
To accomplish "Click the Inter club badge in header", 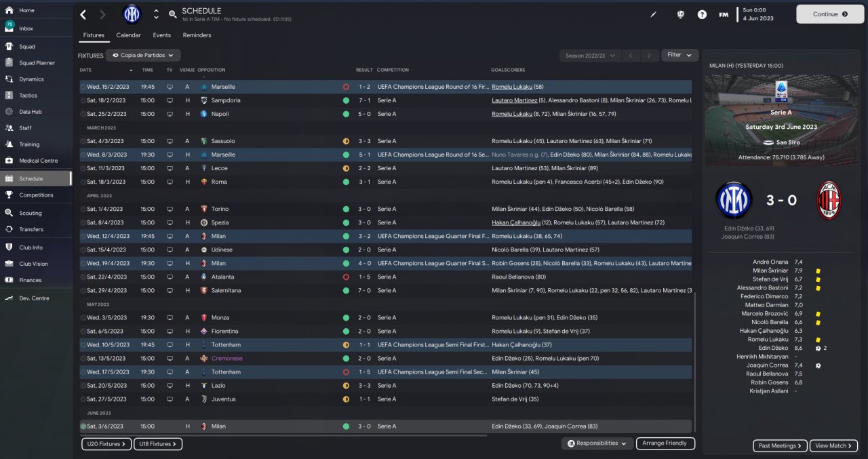I will click(132, 14).
